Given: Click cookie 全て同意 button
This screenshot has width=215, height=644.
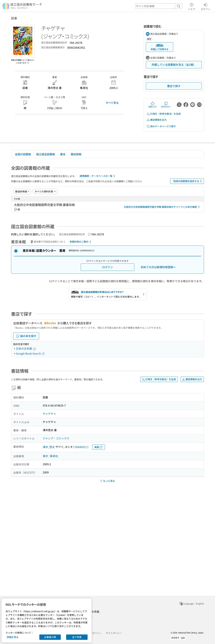Looking at the screenshot, I should tap(77, 637).
